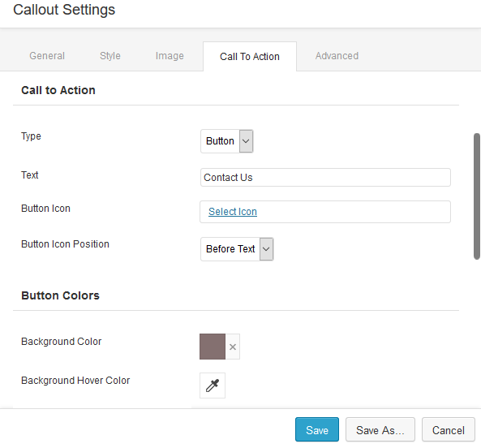Open the Image tab

point(170,56)
